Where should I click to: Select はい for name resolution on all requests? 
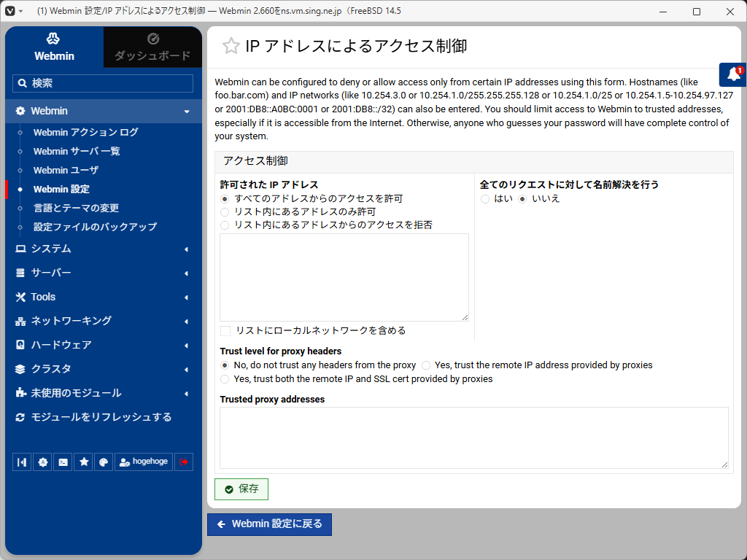[485, 199]
